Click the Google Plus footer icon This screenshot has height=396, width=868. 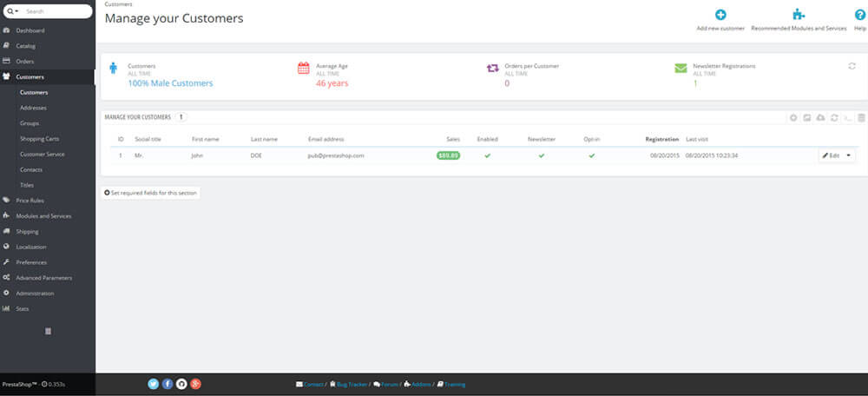pyautogui.click(x=196, y=383)
